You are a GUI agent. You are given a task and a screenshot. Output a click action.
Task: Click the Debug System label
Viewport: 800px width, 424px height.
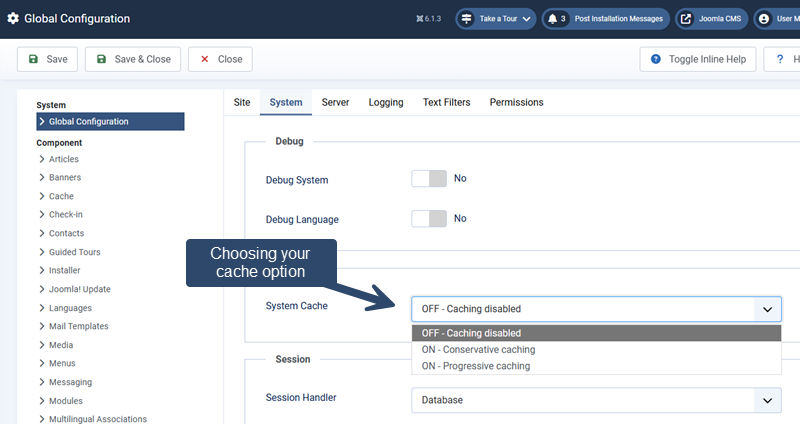pyautogui.click(x=297, y=180)
